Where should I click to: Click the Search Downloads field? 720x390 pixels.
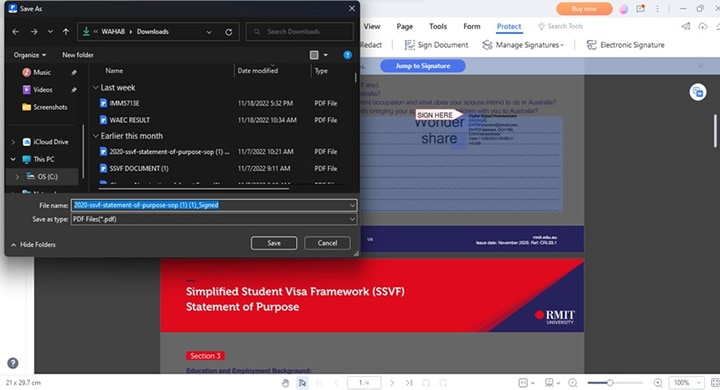(x=300, y=32)
